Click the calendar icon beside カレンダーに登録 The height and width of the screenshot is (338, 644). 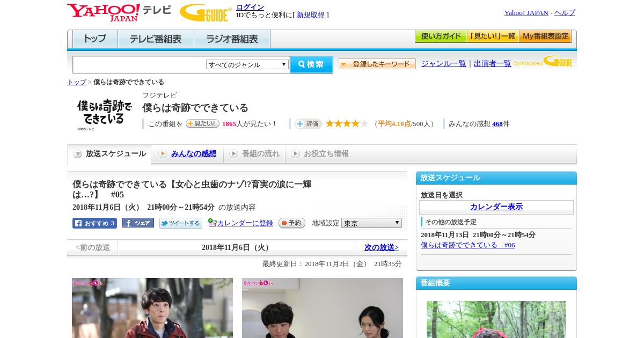[213, 223]
